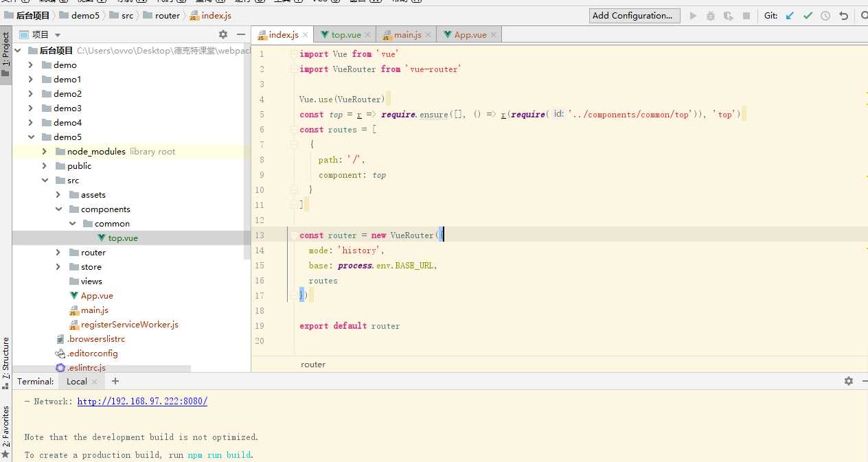Screen dimensions: 868x462
Task: Click the Git update project arrow
Action: pos(790,16)
